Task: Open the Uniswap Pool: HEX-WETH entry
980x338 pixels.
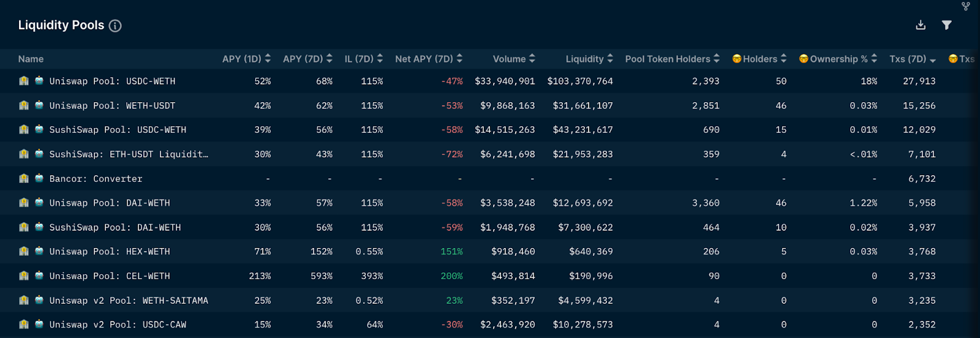Action: coord(110,252)
